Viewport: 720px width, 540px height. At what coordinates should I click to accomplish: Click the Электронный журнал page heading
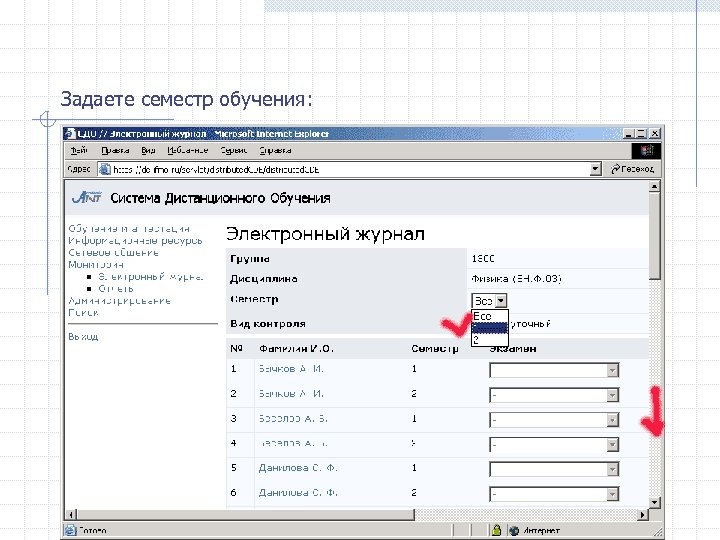pos(325,234)
